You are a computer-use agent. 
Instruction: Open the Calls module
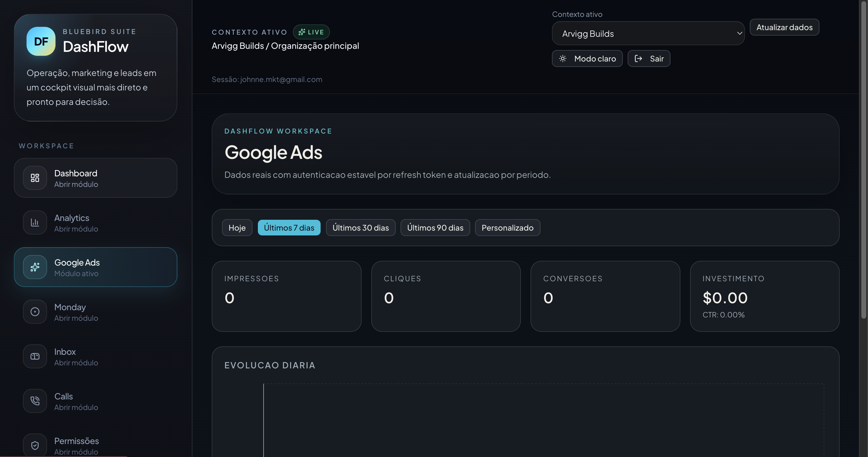pos(96,401)
